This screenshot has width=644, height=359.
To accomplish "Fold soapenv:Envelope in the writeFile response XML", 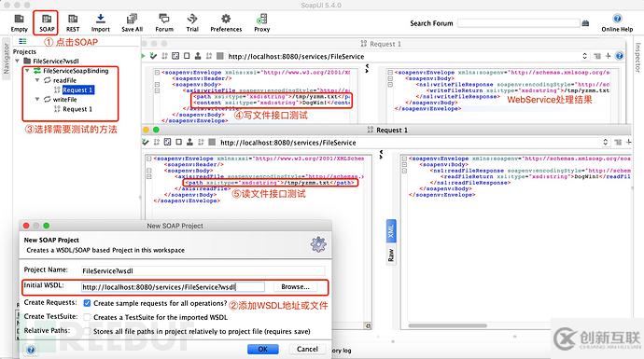I will pyautogui.click(x=390, y=72).
